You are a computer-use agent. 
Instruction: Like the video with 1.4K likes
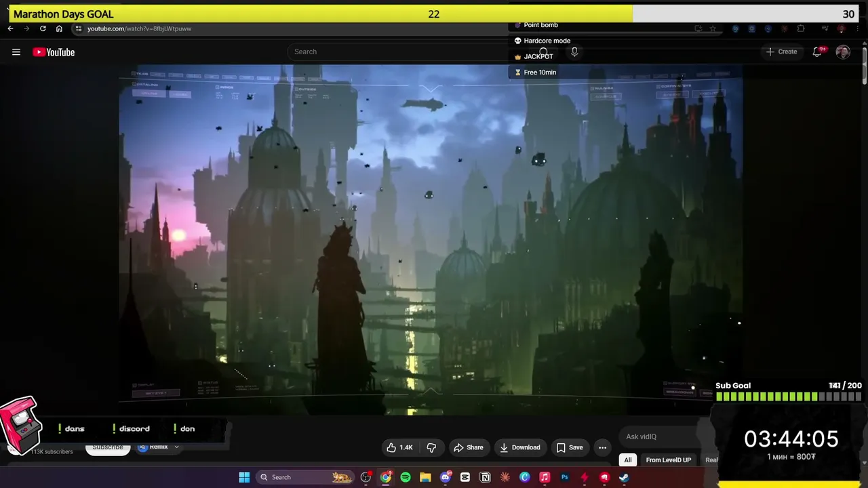click(x=399, y=447)
